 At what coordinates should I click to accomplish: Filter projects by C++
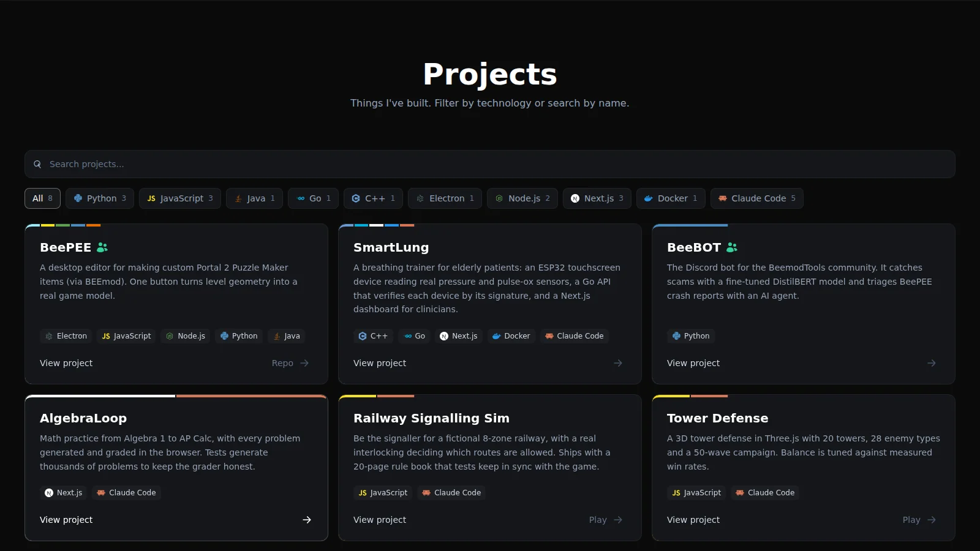tap(373, 198)
